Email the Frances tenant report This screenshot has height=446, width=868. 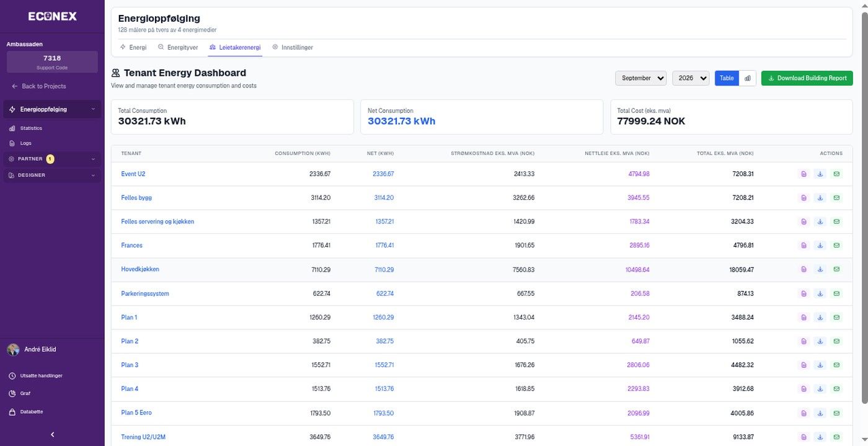836,246
